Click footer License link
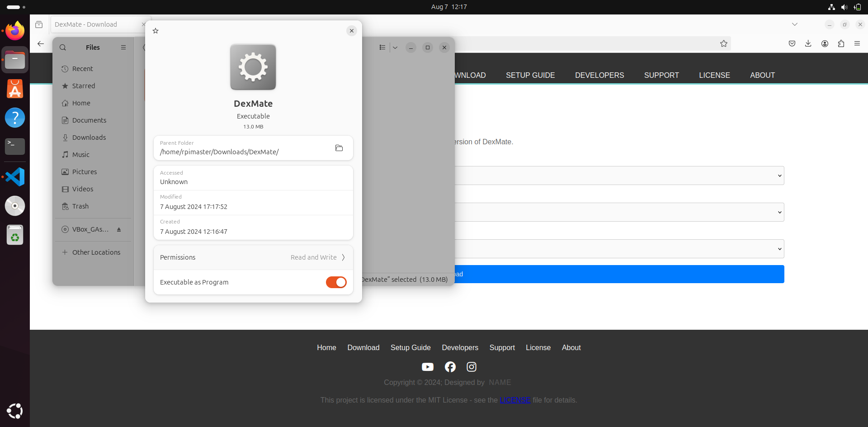 tap(538, 347)
